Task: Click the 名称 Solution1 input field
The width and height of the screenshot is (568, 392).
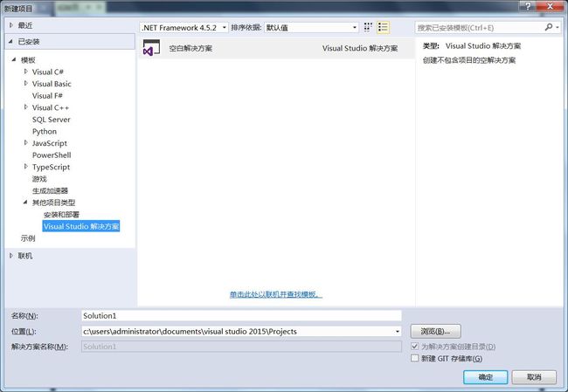Action: (241, 316)
